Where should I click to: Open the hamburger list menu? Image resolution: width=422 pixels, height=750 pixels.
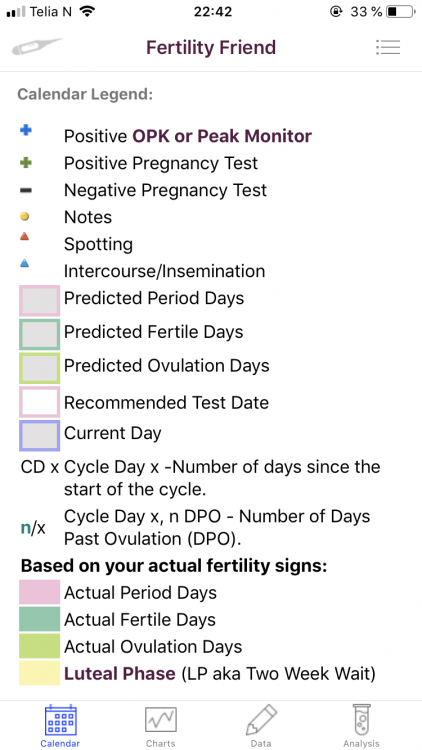[388, 47]
